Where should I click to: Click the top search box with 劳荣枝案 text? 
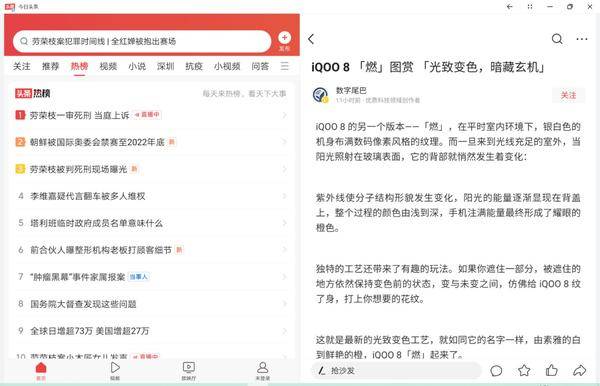coord(142,41)
